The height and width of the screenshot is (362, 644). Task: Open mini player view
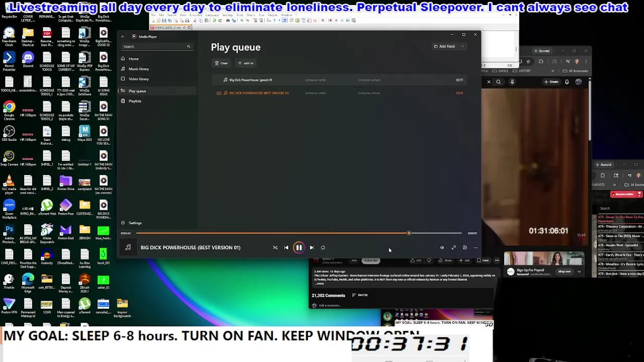[x=464, y=247]
